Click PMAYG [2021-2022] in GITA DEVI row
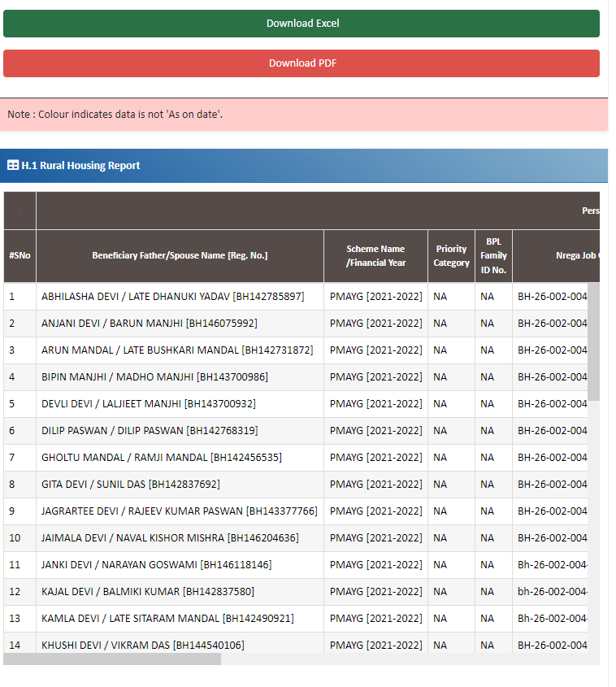616x687 pixels. (375, 484)
